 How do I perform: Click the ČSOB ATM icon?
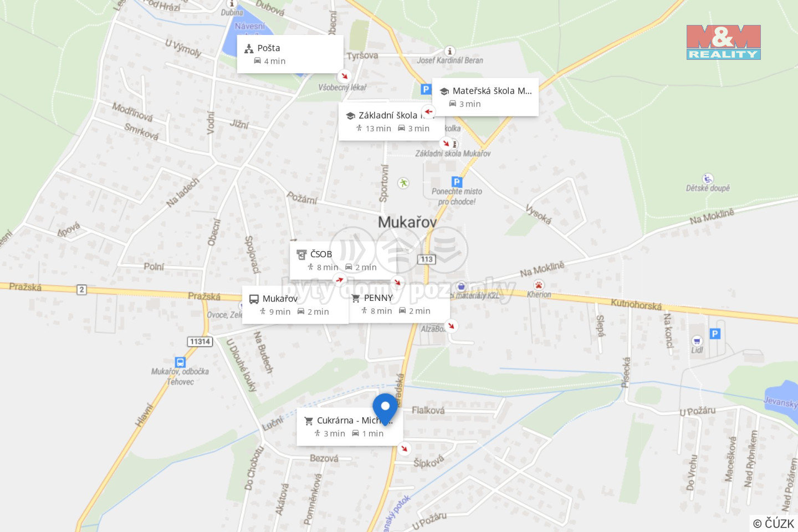[x=301, y=254]
